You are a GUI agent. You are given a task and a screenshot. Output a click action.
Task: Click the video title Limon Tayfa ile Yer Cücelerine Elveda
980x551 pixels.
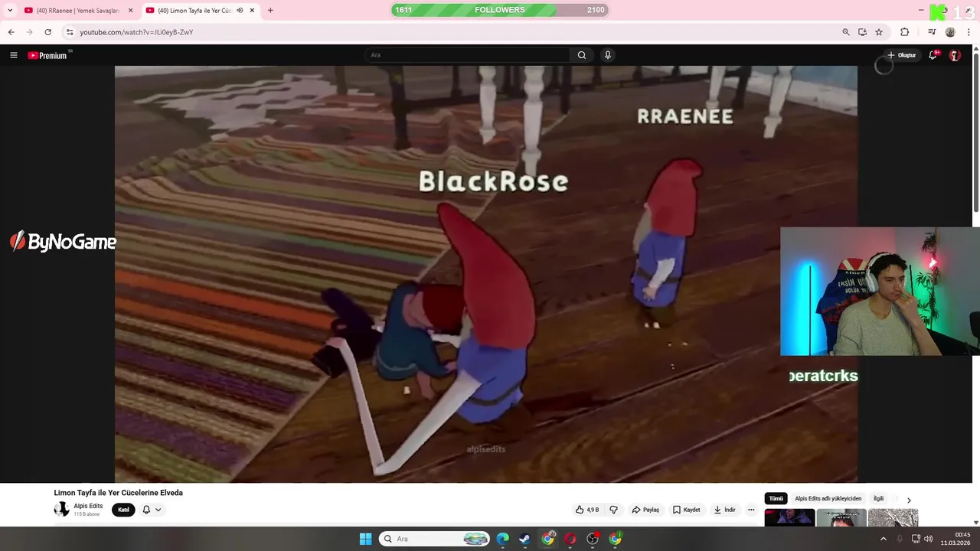pyautogui.click(x=119, y=493)
